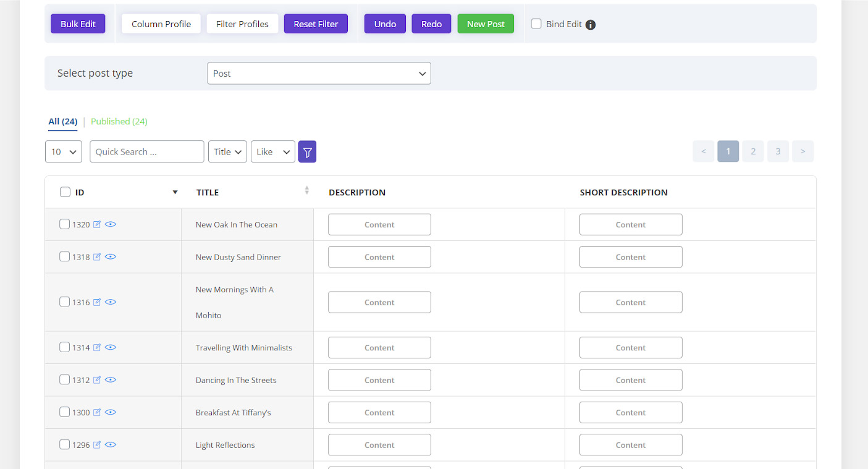Check the row 1312 checkbox
This screenshot has width=868, height=469.
[x=64, y=379]
